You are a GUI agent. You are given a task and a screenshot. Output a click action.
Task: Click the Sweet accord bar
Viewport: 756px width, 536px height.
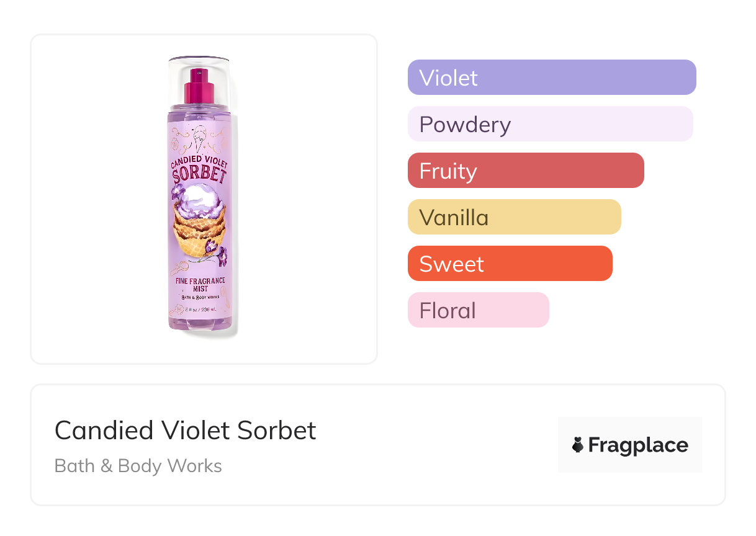tap(510, 264)
